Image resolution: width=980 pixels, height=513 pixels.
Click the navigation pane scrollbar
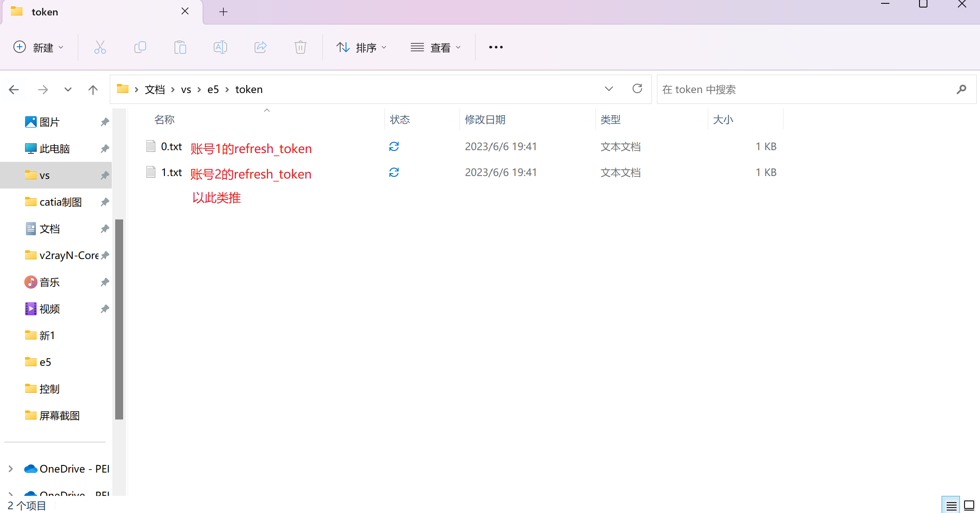tap(119, 319)
